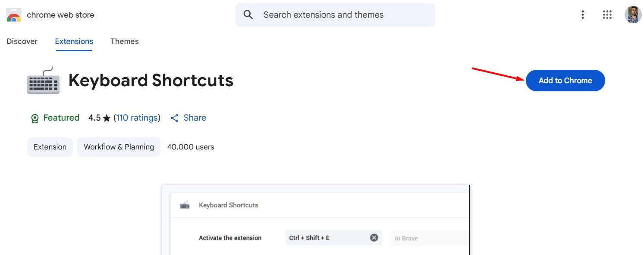644x255 pixels.
Task: Open the 110 ratings link
Action: (x=137, y=118)
